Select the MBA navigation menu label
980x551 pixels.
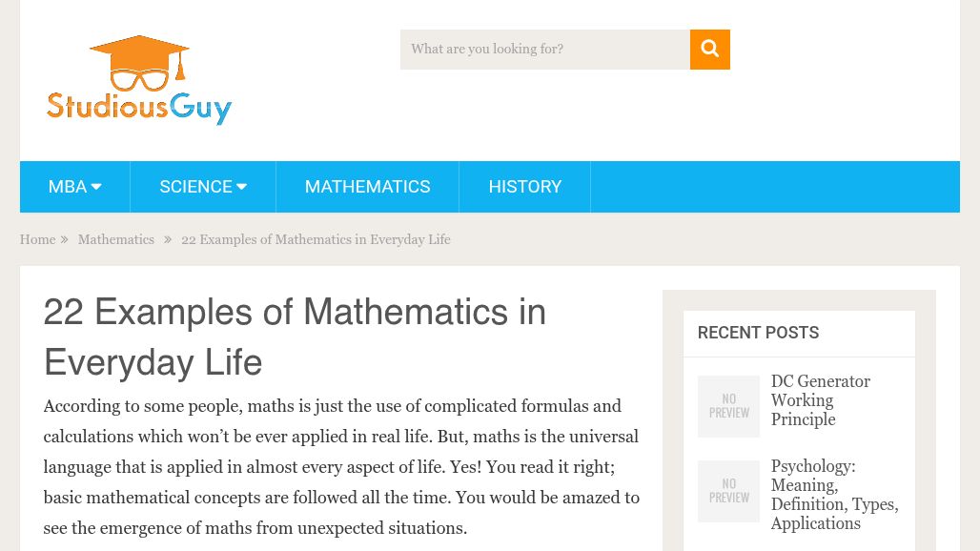(67, 187)
